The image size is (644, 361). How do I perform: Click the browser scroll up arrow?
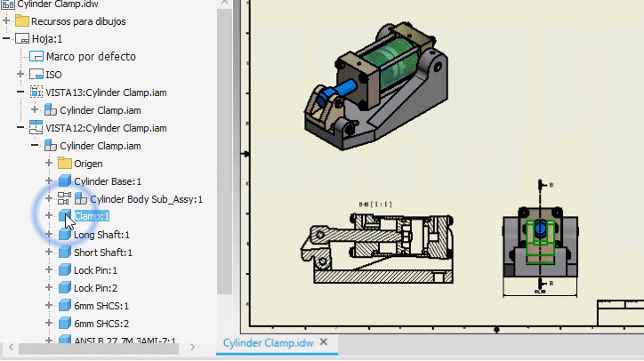[x=224, y=3]
